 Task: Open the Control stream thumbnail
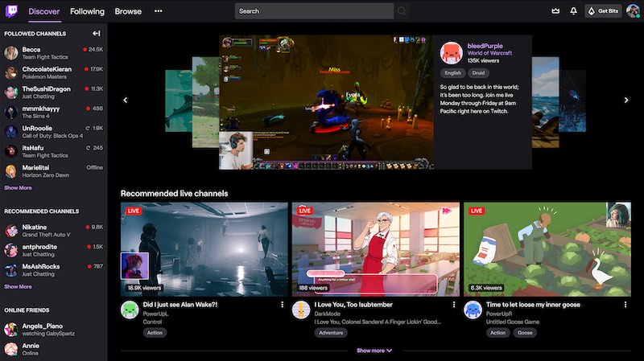click(x=204, y=249)
